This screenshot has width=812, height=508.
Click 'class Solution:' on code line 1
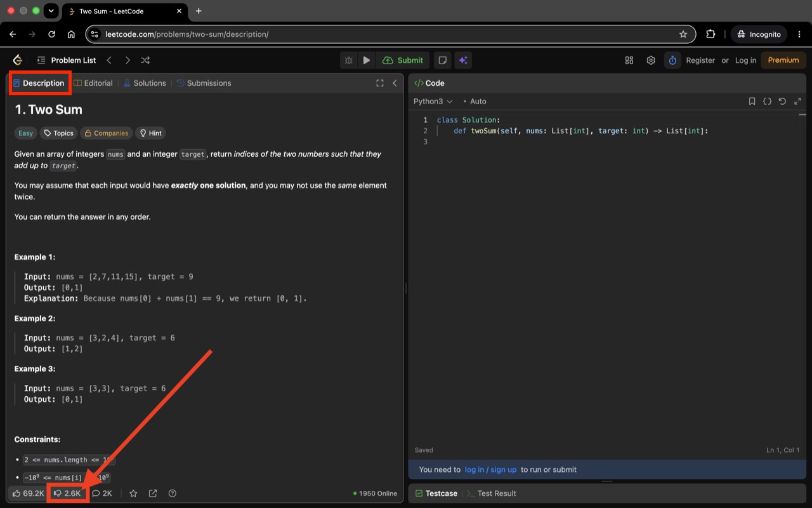(469, 120)
